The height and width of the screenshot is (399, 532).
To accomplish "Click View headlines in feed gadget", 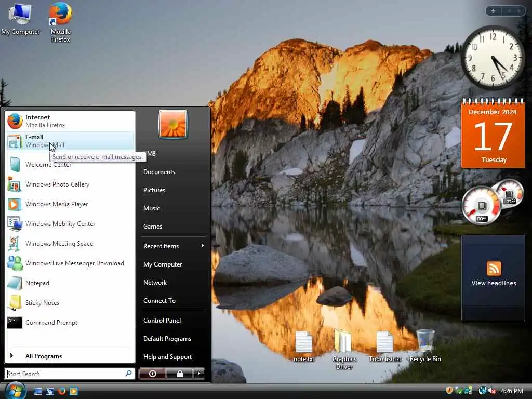I will [x=494, y=283].
